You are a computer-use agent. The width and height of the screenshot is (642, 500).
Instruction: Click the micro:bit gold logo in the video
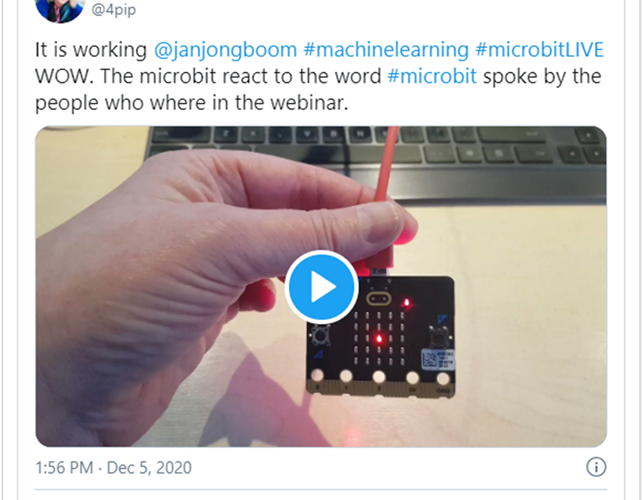coord(379,298)
